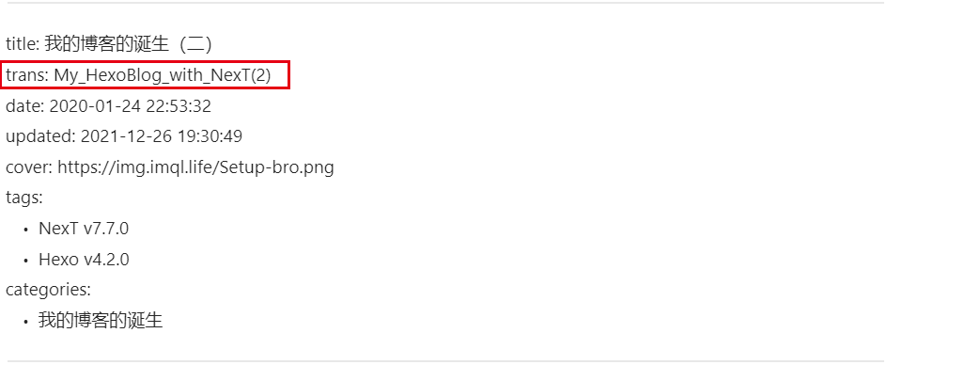Click the bullet before NexT v7.7.0
Screen dimensions: 980x365
pyautogui.click(x=25, y=230)
